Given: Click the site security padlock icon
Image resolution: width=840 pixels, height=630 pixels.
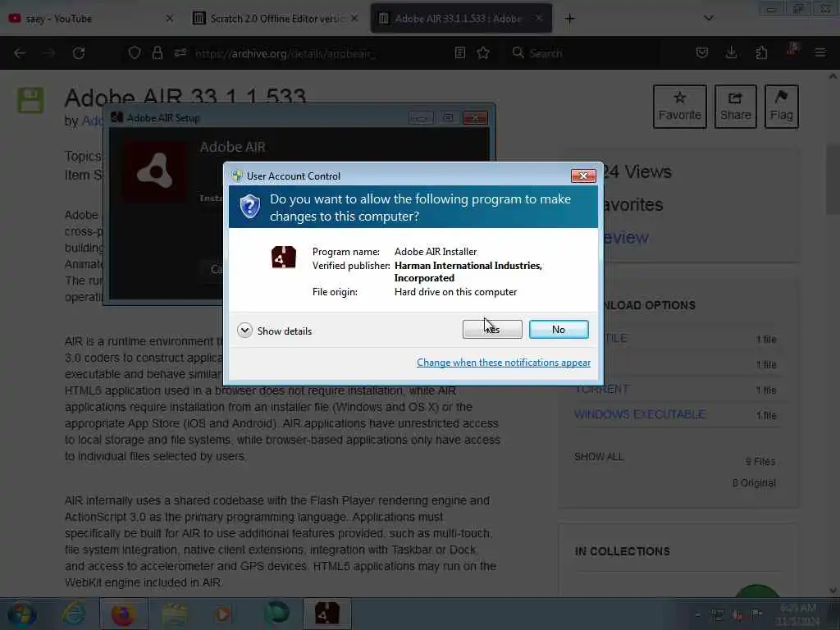Looking at the screenshot, I should point(157,52).
